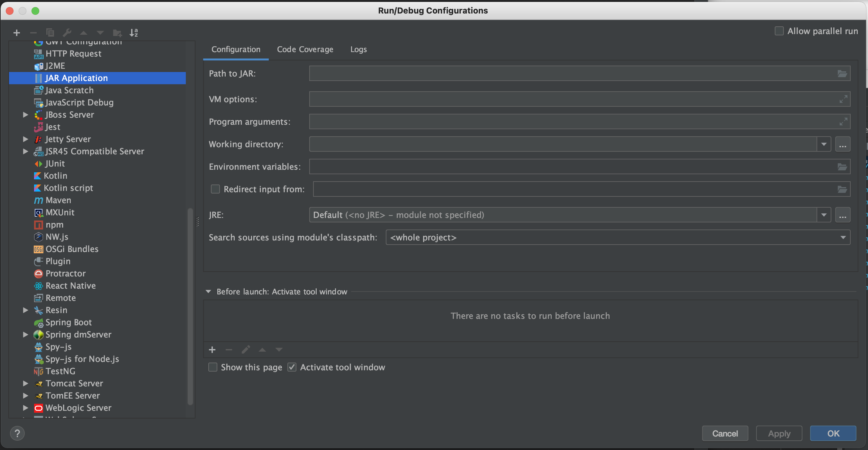868x450 pixels.
Task: Enable Show this page checkbox
Action: [212, 367]
